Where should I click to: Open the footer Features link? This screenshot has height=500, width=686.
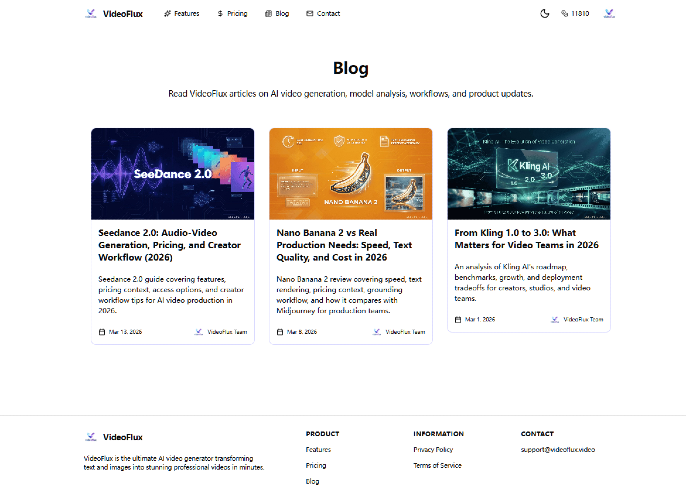tap(318, 450)
